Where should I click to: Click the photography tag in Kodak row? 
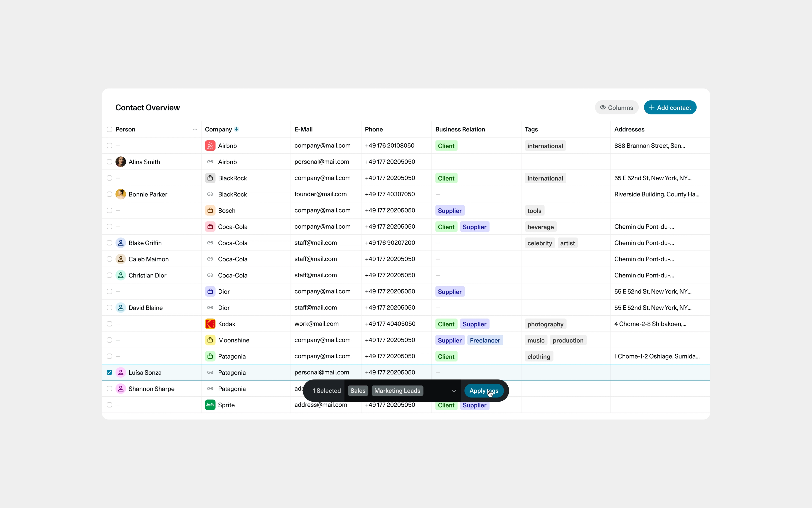click(545, 324)
